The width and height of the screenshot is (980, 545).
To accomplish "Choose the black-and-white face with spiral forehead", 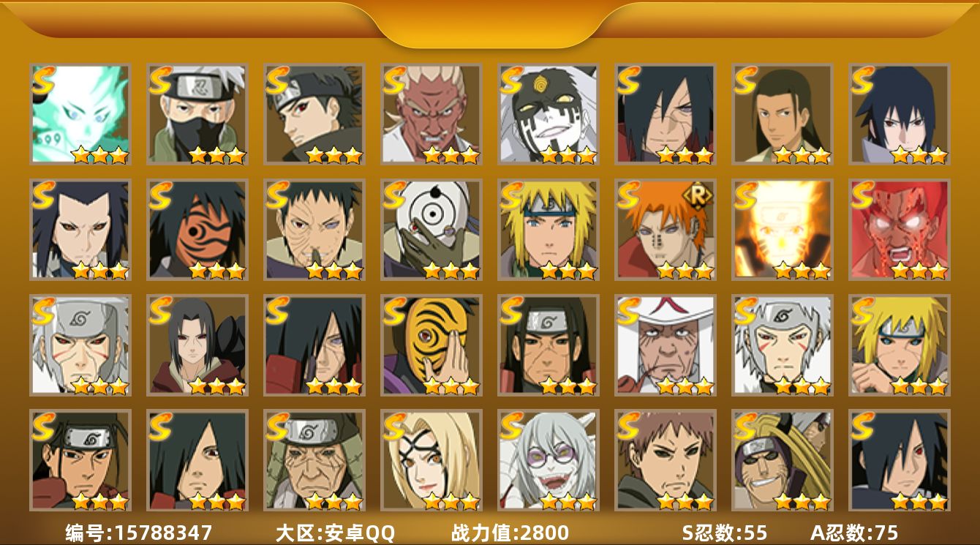I will click(549, 113).
